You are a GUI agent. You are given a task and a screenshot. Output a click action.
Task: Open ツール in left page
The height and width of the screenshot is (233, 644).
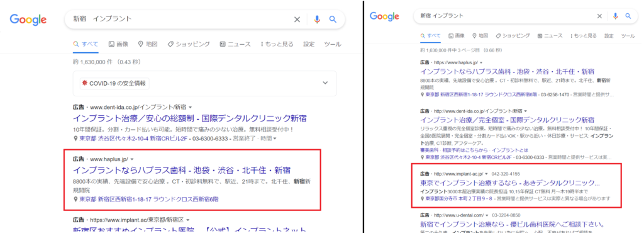[x=333, y=44]
